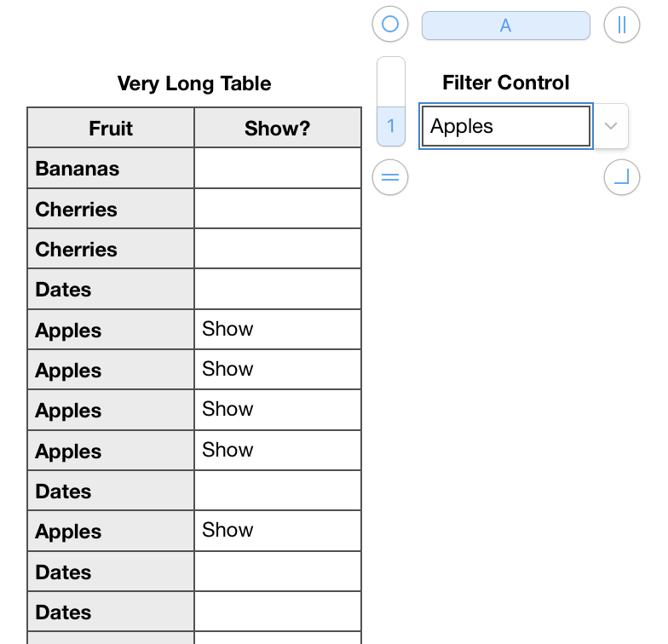Image resolution: width=668 pixels, height=644 pixels.
Task: Click the Apples filter cell
Action: coord(505,126)
